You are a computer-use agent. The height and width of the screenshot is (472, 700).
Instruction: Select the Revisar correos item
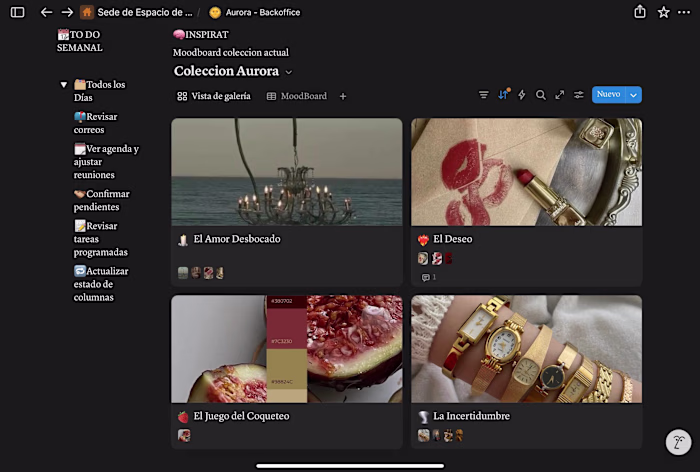pos(96,123)
